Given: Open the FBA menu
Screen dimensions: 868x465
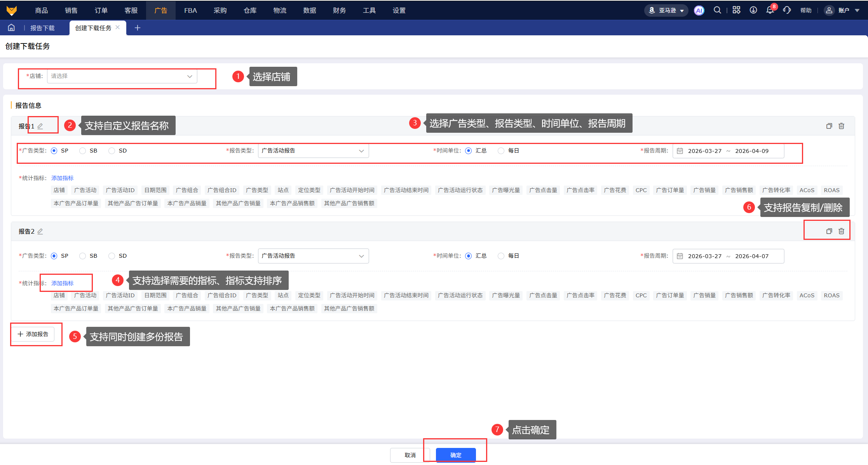Looking at the screenshot, I should (x=190, y=10).
